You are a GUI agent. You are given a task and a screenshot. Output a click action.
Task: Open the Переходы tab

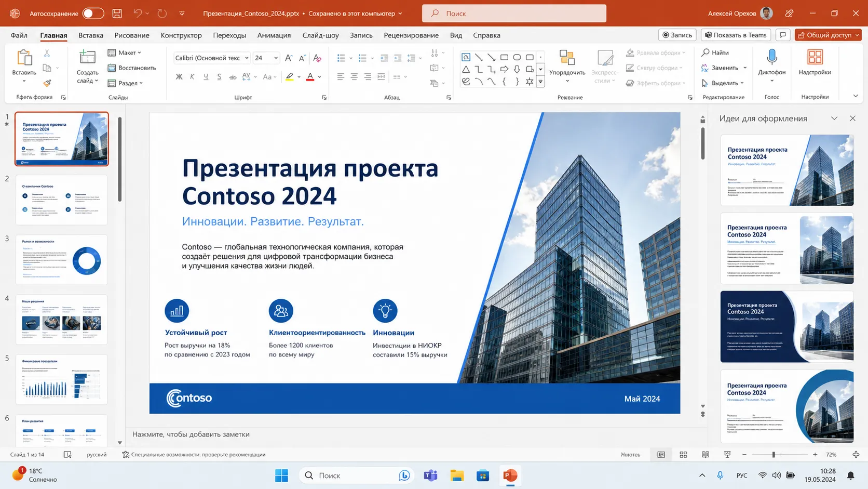click(x=229, y=35)
